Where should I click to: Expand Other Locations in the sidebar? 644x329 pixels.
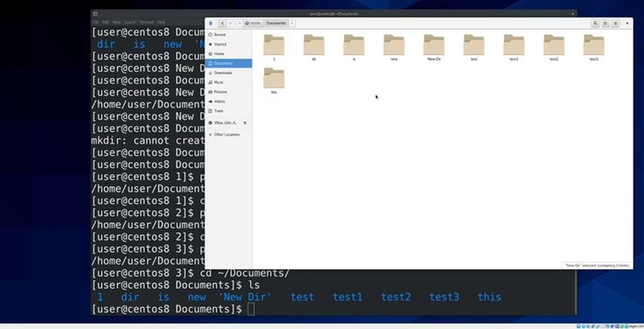point(223,134)
